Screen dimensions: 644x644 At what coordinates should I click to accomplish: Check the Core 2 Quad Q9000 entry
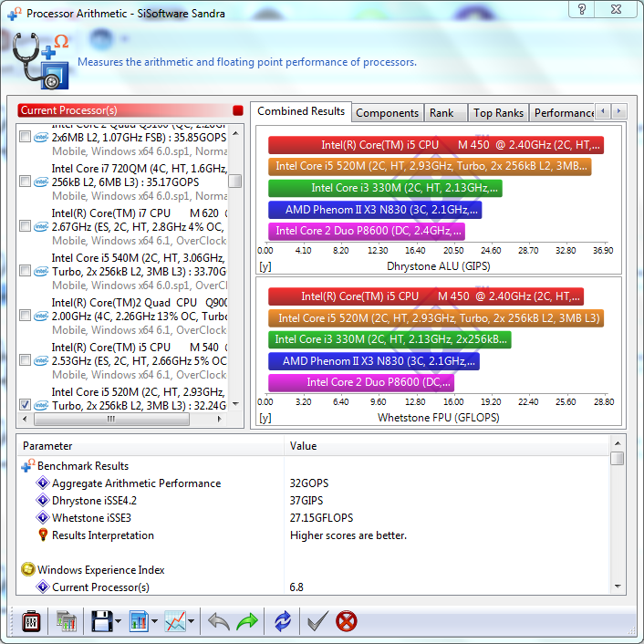pos(25,316)
